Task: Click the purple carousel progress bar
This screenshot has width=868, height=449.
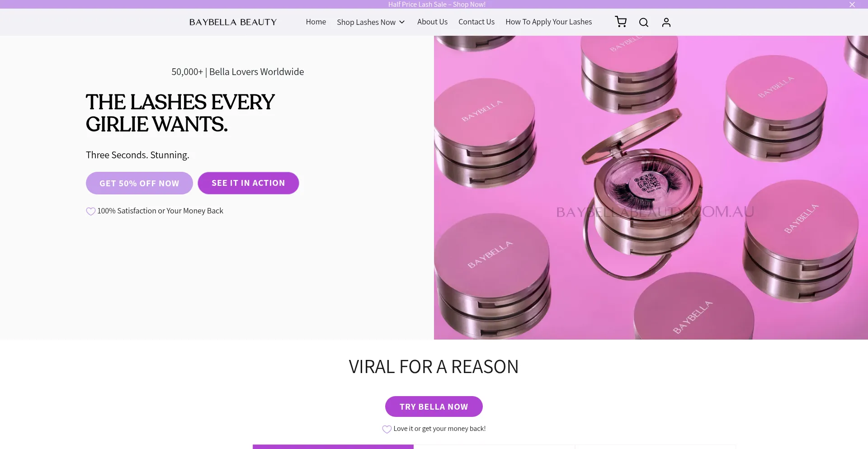Action: click(x=333, y=447)
